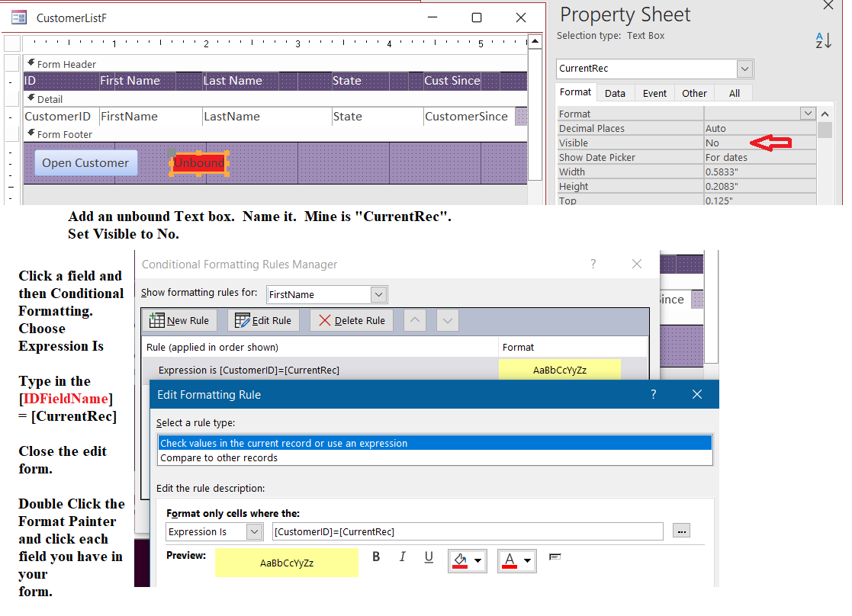Click the Delete Rule button
Image resolution: width=852 pixels, height=616 pixels.
click(x=352, y=320)
